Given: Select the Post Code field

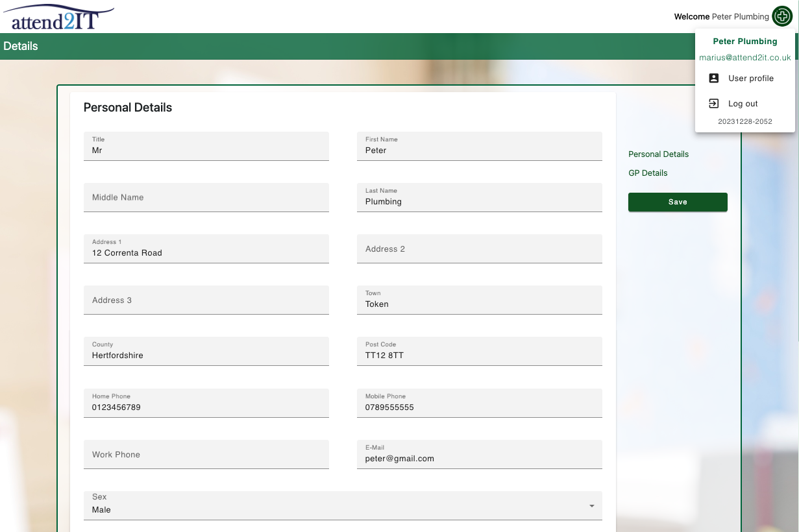Looking at the screenshot, I should (479, 355).
